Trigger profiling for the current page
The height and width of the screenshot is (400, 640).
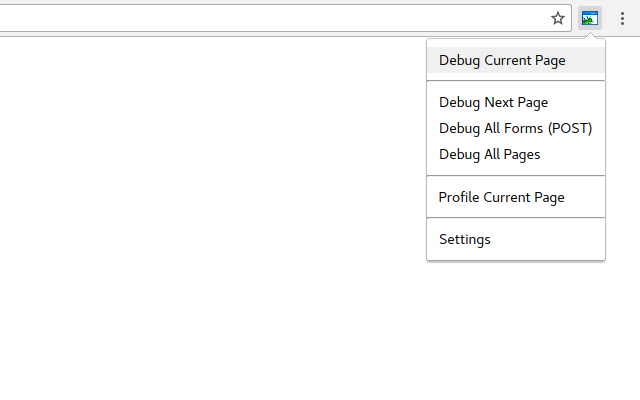[501, 197]
